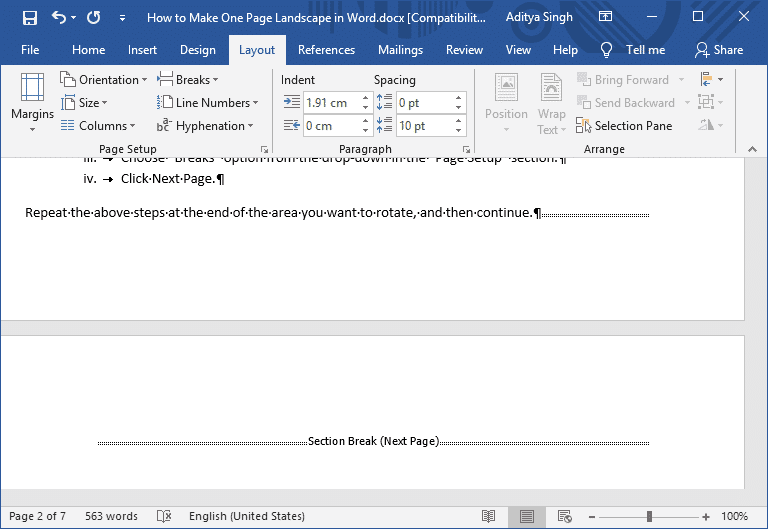
Task: Open the Review tab
Action: tap(464, 50)
